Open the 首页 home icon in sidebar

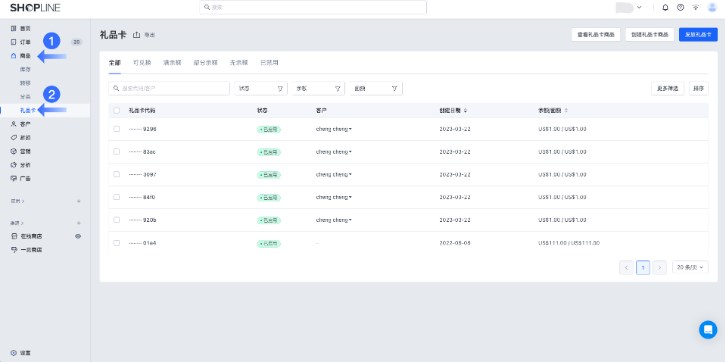tap(13, 29)
